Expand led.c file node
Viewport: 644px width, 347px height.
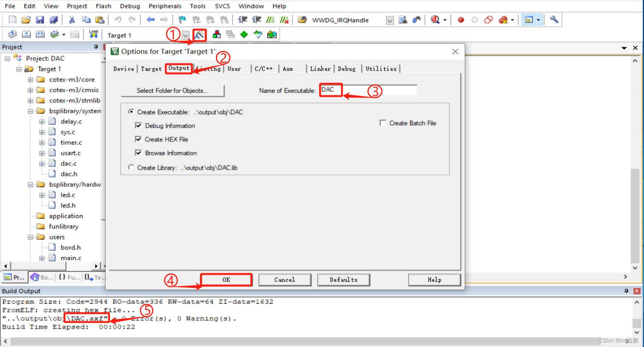point(42,195)
